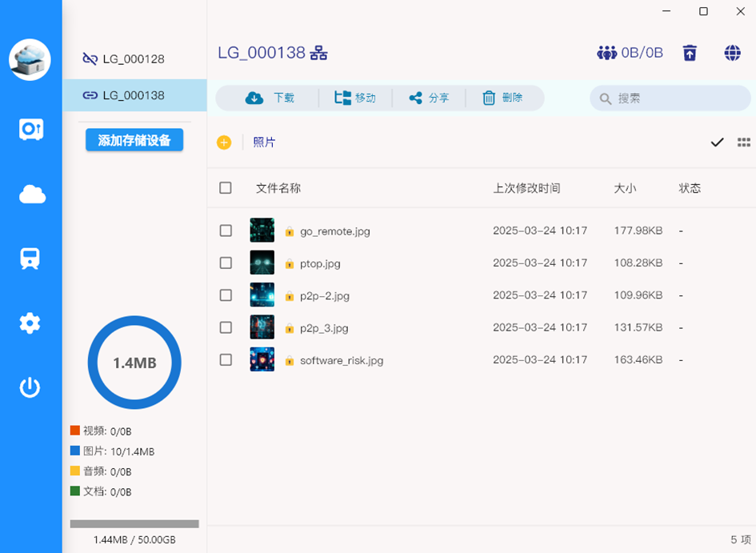Select file name p2p_3.jpg
This screenshot has height=553, width=756.
pyautogui.click(x=324, y=328)
